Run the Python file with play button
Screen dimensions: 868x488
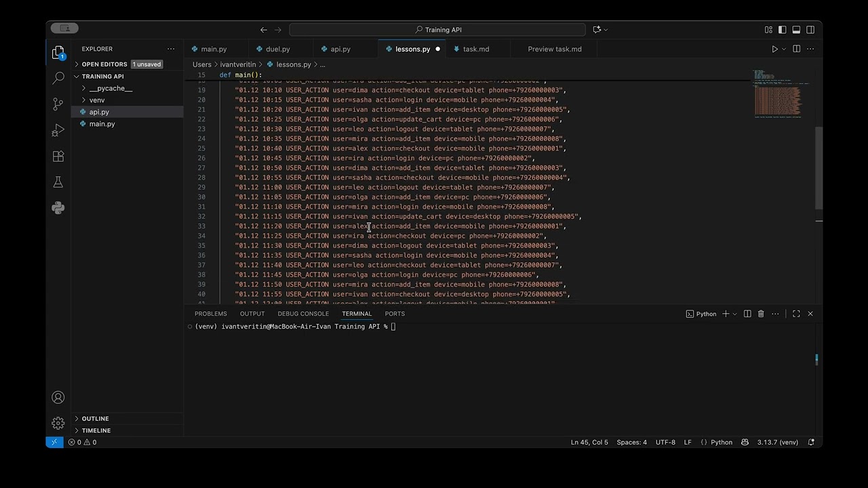tap(774, 49)
